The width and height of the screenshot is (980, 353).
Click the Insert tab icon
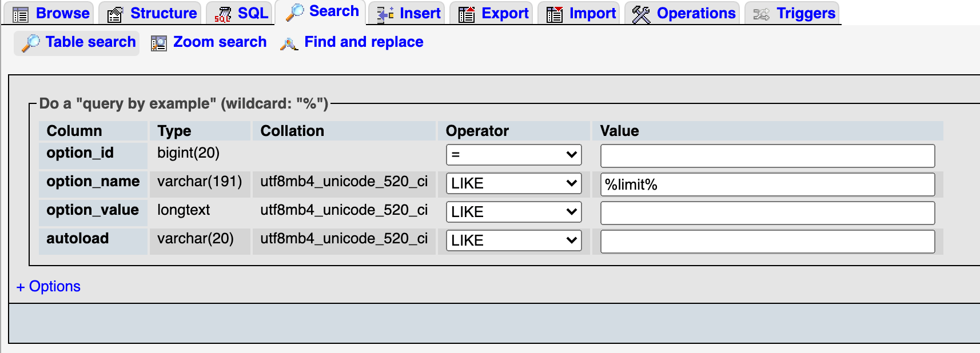coord(385,14)
